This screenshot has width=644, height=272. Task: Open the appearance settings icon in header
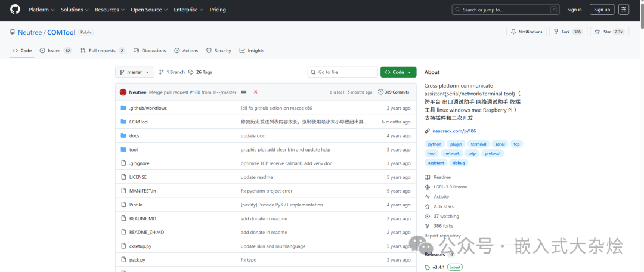coord(624,10)
